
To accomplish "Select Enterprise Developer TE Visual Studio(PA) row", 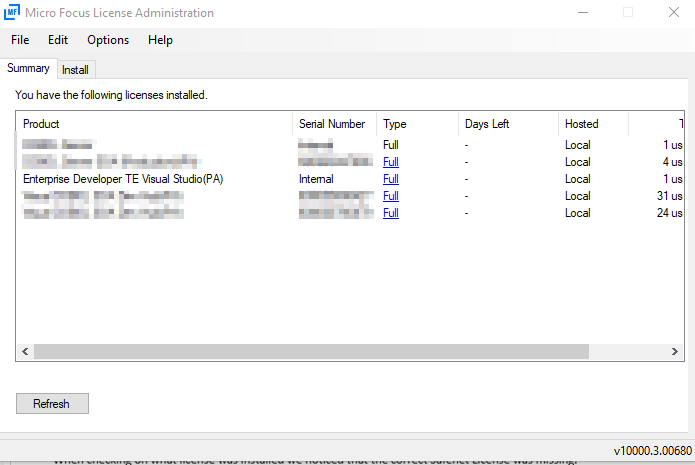I will pyautogui.click(x=350, y=179).
